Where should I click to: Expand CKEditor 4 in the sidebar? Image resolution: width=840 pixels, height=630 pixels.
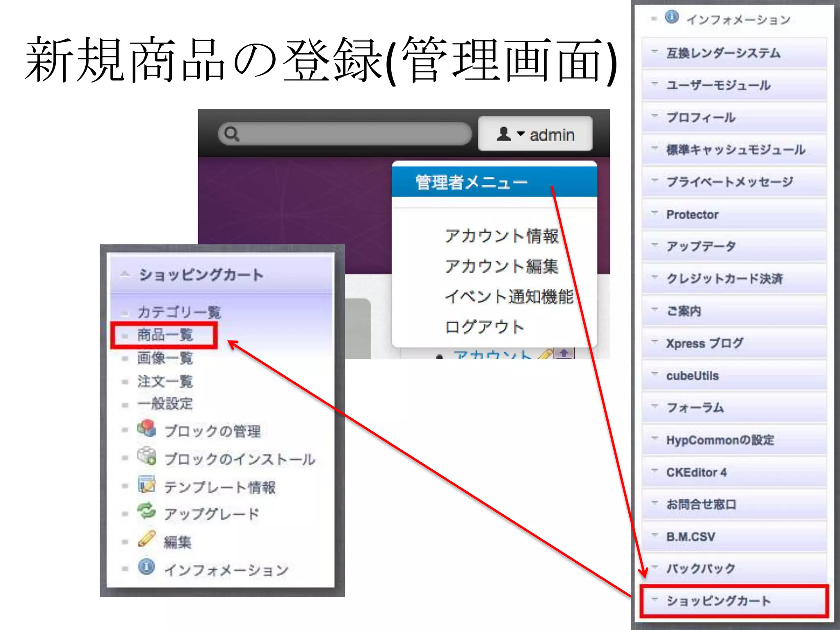pos(734,472)
